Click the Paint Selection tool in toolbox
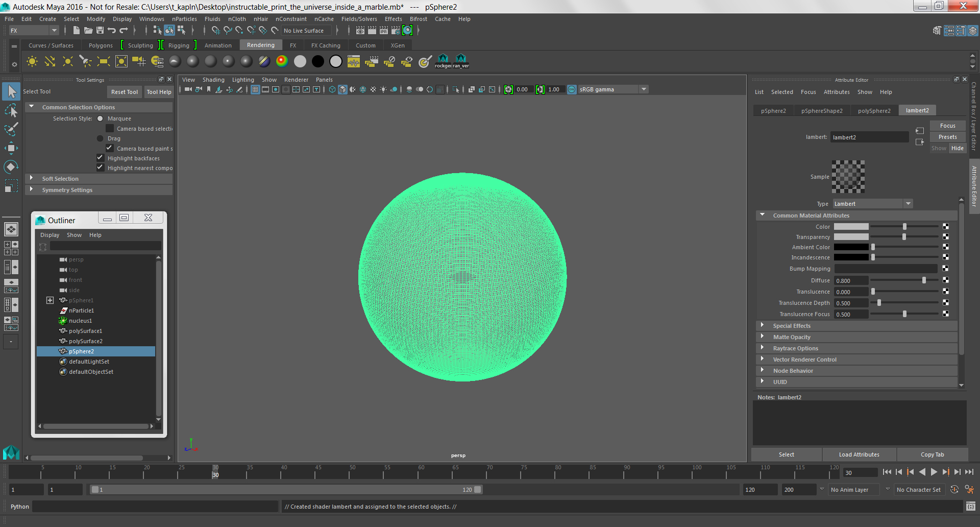980x527 pixels. click(11, 129)
